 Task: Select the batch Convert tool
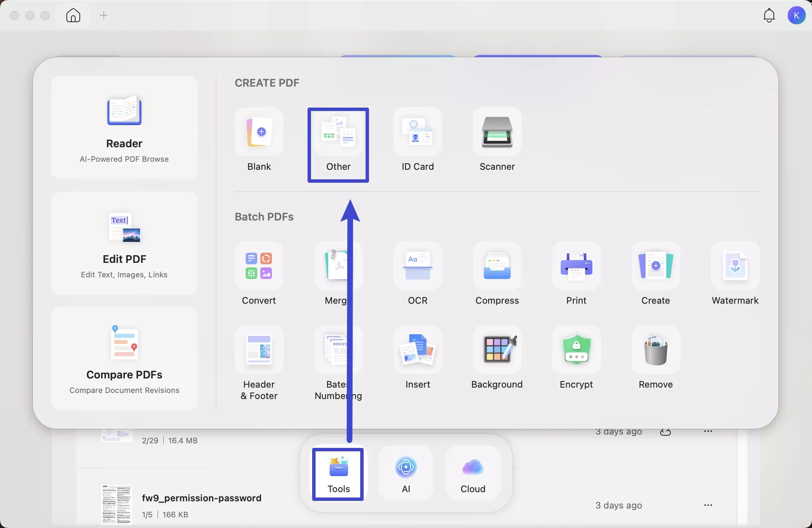[x=259, y=266]
